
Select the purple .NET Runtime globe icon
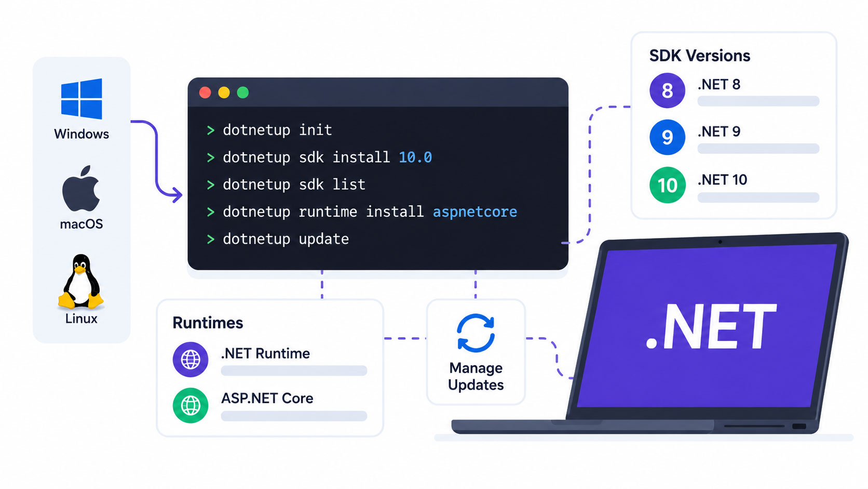click(191, 359)
